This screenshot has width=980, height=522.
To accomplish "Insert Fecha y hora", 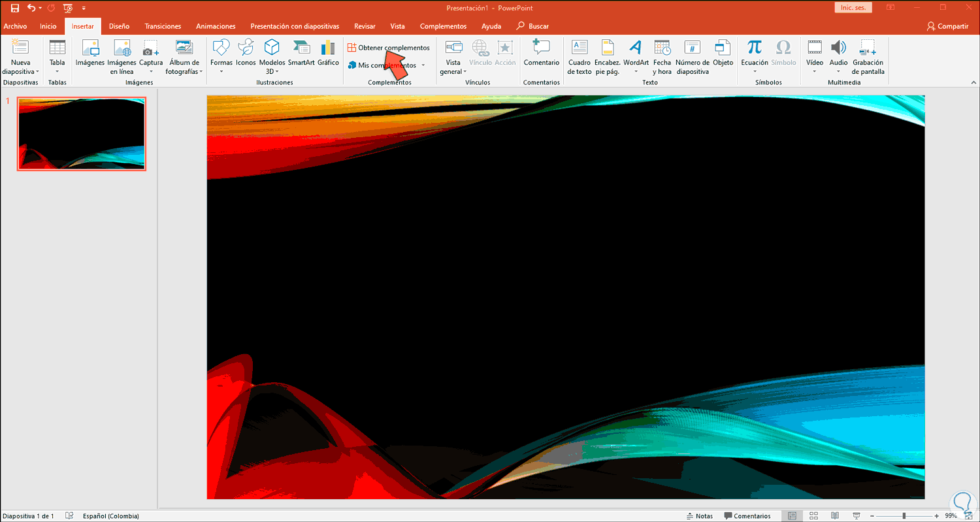I will click(x=662, y=53).
